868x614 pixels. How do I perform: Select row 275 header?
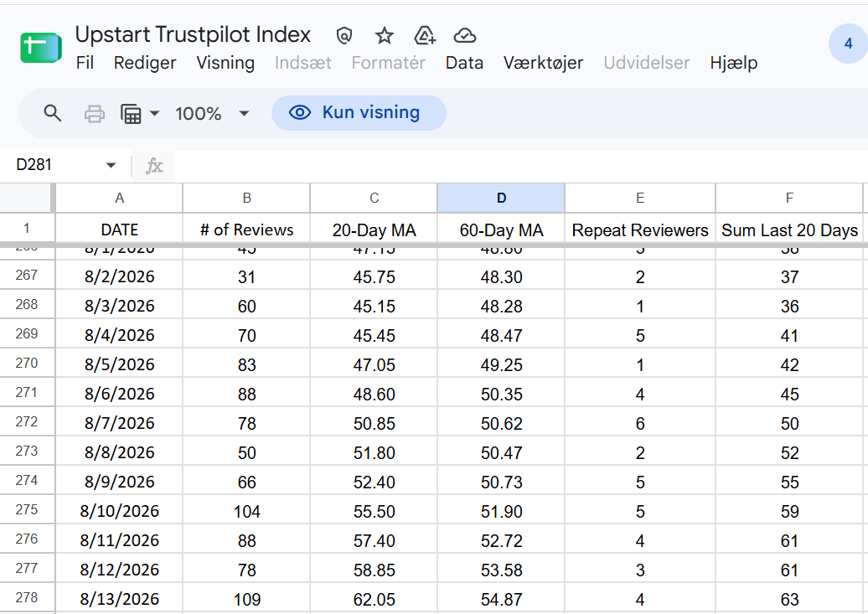point(27,509)
